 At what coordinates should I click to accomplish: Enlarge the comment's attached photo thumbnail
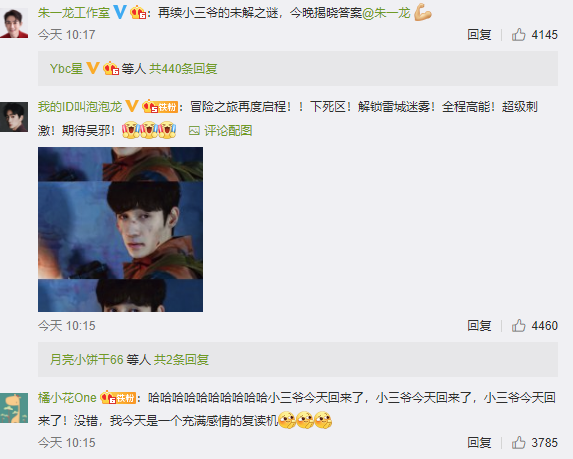tap(120, 230)
